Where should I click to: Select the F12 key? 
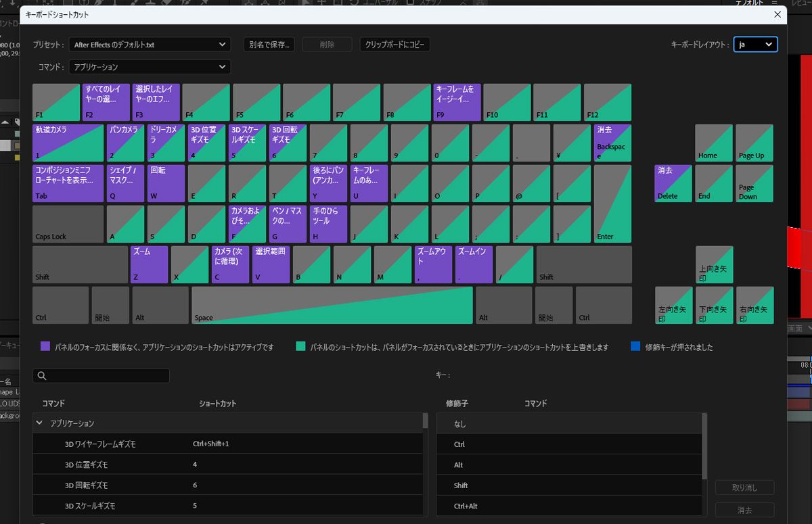(608, 102)
